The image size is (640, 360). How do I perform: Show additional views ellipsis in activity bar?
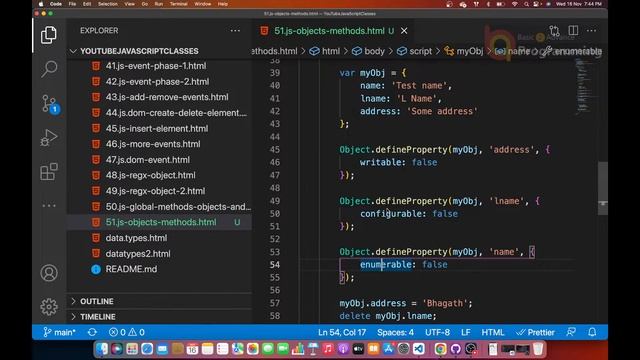point(49,205)
